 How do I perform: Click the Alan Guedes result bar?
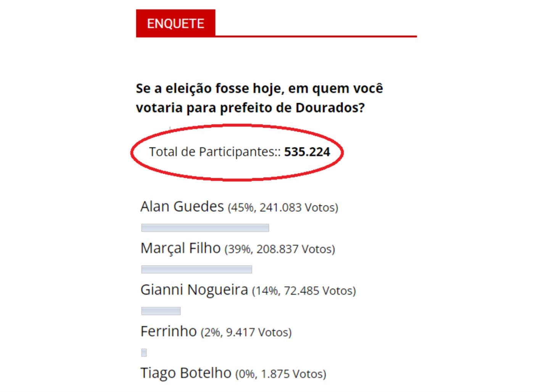[x=205, y=228]
